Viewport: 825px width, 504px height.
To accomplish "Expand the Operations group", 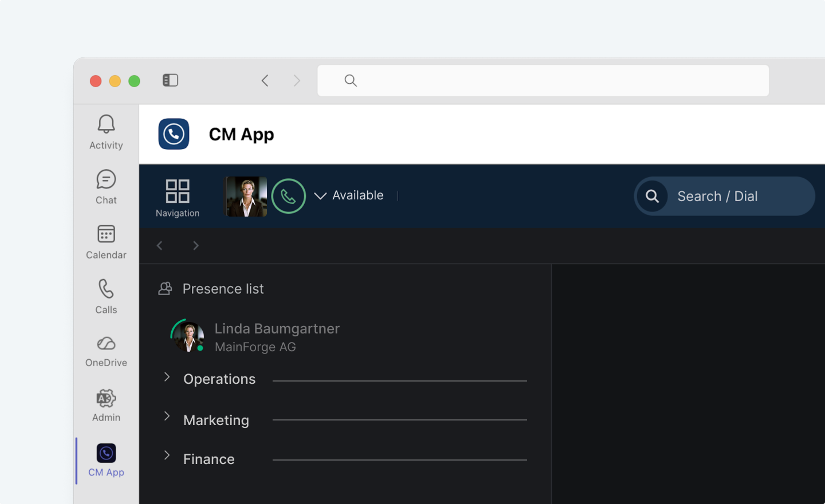I will pyautogui.click(x=167, y=377).
